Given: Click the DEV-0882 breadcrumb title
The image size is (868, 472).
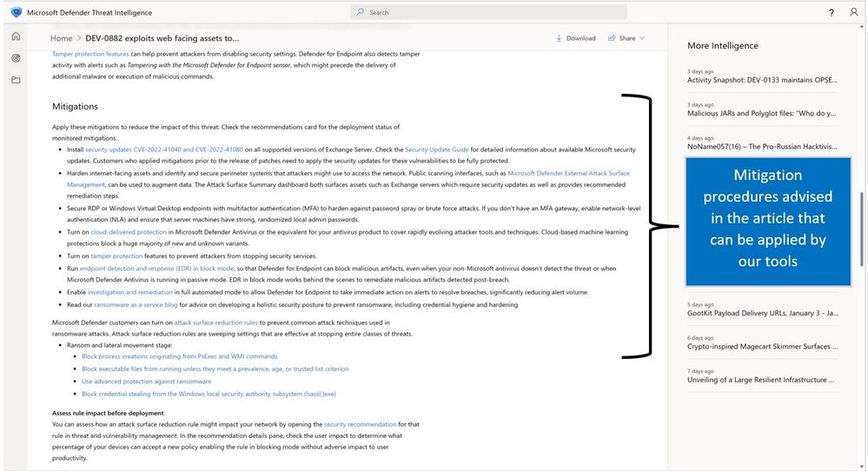Looking at the screenshot, I should (x=162, y=38).
